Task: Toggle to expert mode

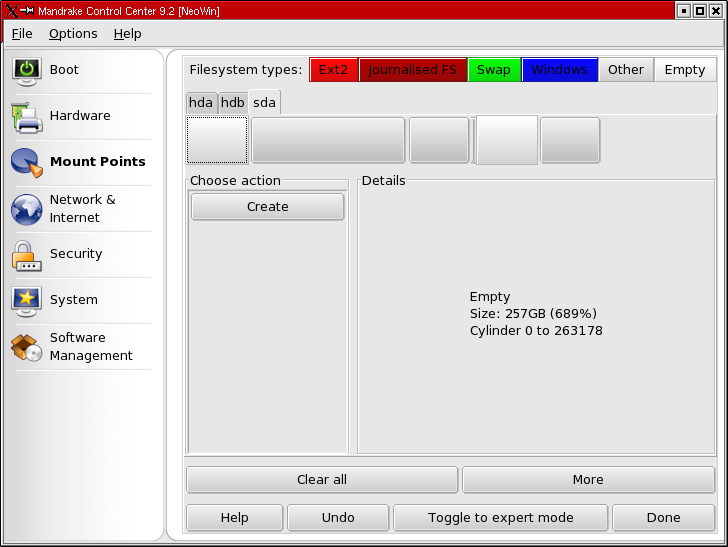Action: pyautogui.click(x=500, y=517)
